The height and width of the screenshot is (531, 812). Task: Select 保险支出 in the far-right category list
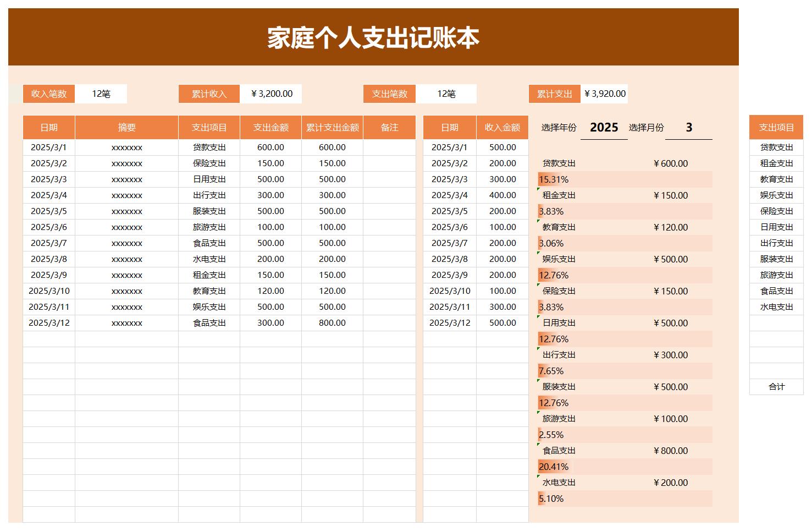pyautogui.click(x=776, y=211)
